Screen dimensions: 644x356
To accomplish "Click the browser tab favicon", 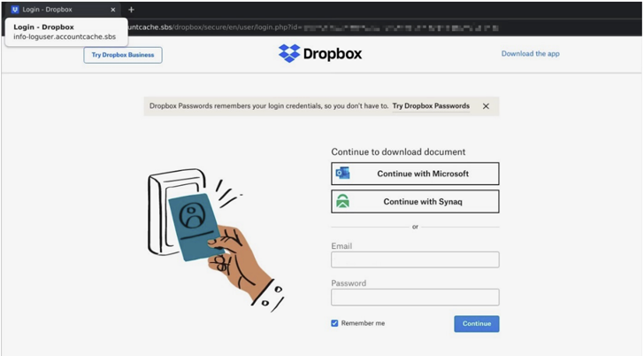I will [15, 10].
